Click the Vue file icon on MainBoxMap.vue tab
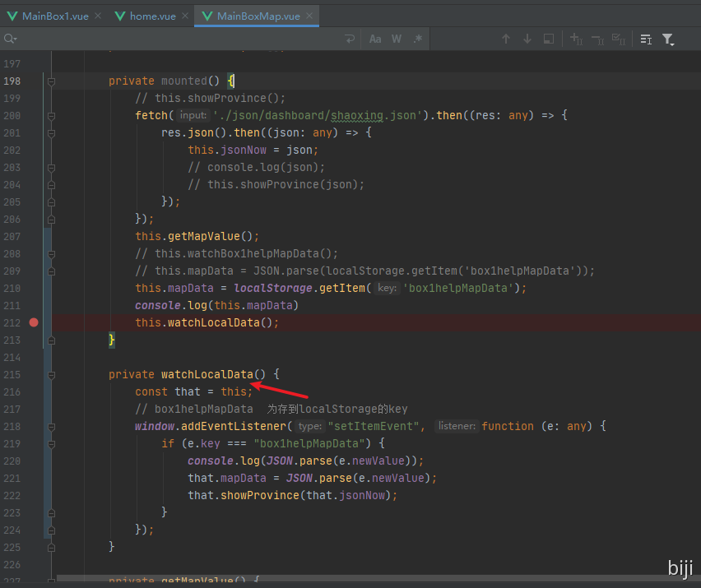701x588 pixels. [x=207, y=16]
